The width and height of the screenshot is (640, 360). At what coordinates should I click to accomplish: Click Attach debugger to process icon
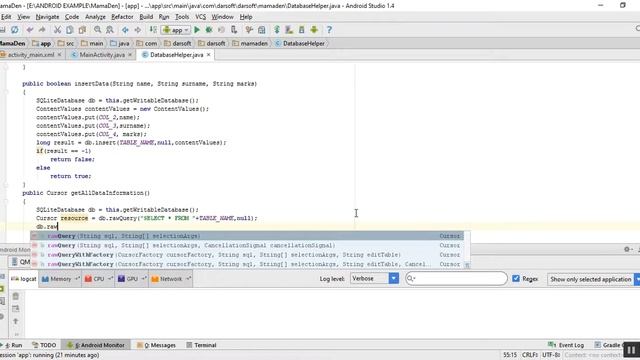[x=234, y=30]
